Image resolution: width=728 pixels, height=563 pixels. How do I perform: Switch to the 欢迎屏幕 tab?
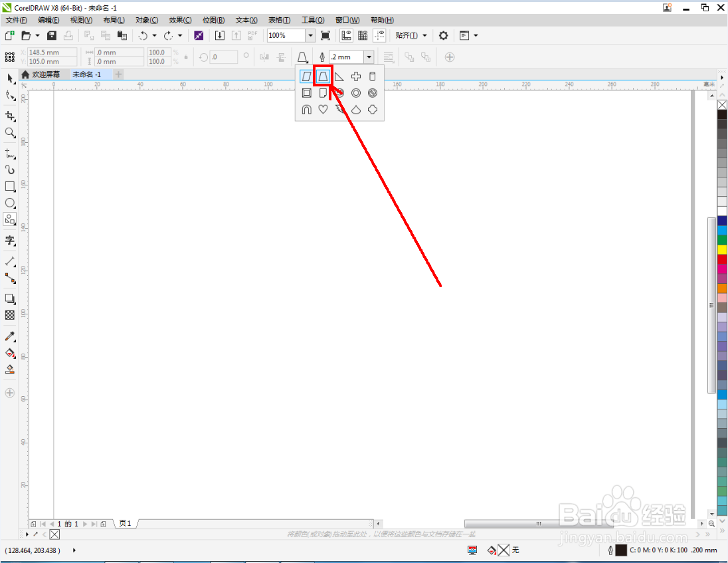pos(41,74)
